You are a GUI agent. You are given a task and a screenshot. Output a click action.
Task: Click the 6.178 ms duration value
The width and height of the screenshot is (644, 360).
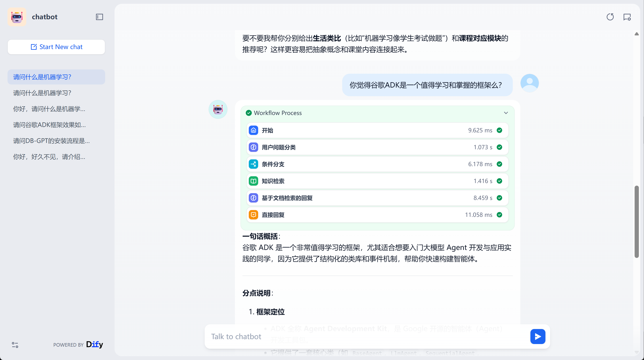[480, 164]
